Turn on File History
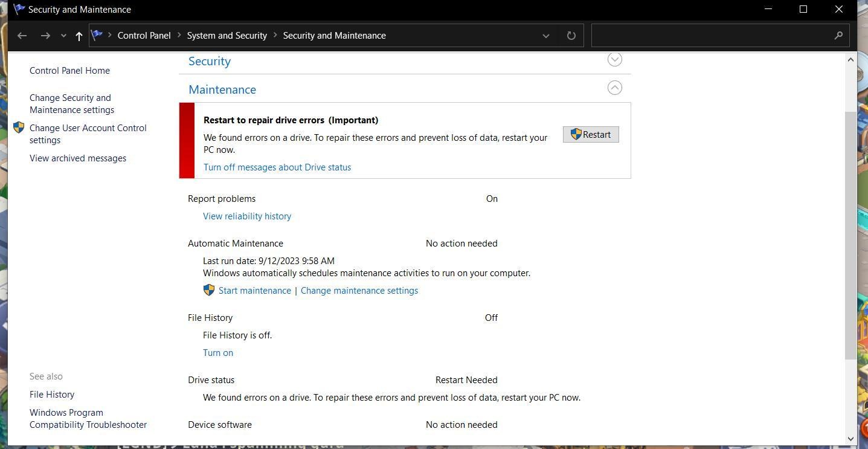Image resolution: width=868 pixels, height=449 pixels. [218, 353]
